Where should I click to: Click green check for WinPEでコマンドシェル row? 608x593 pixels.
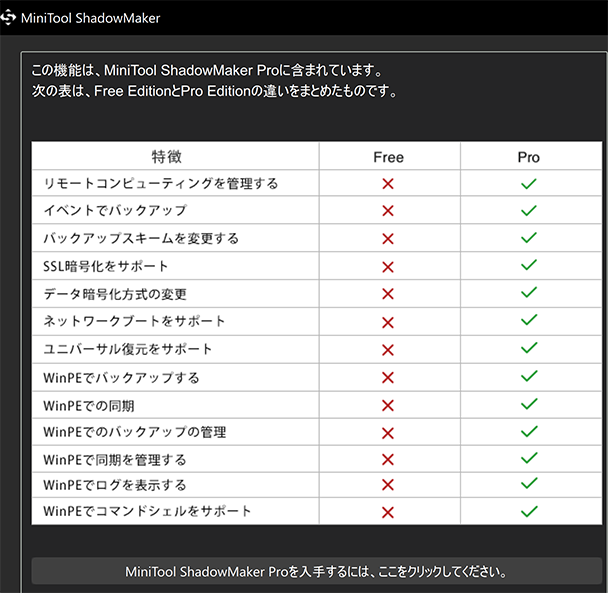529,511
